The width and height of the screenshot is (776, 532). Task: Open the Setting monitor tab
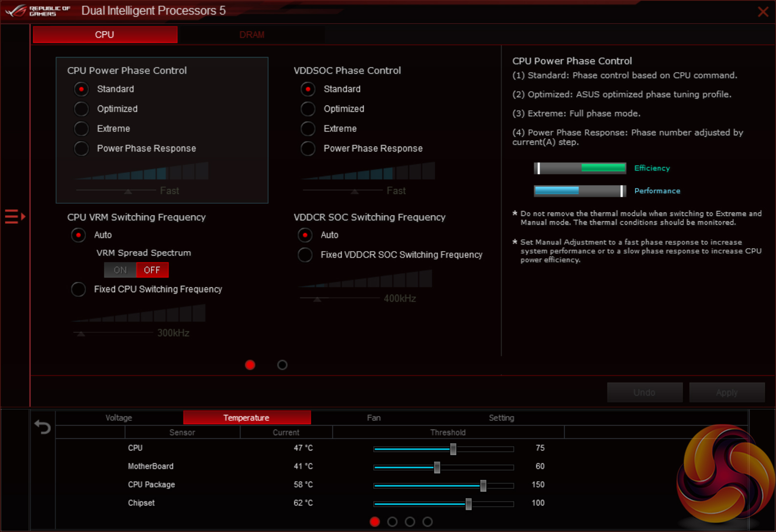tap(502, 418)
